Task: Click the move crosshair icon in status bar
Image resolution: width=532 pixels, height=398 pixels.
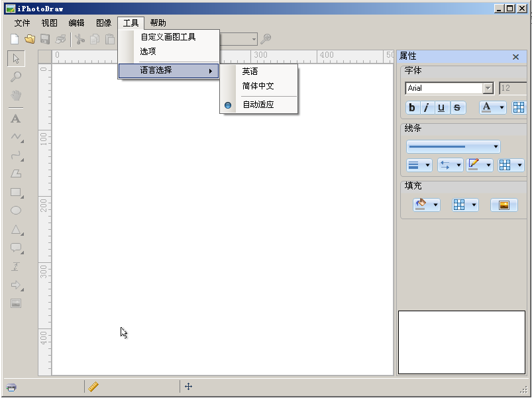Action: click(x=188, y=387)
